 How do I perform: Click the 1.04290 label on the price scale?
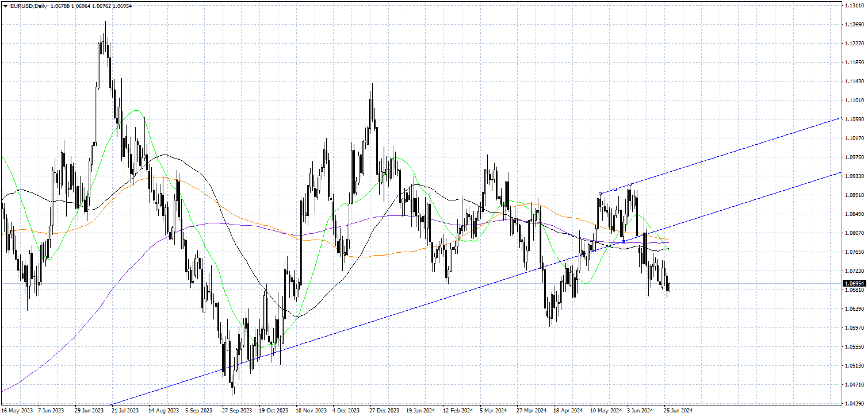point(854,403)
